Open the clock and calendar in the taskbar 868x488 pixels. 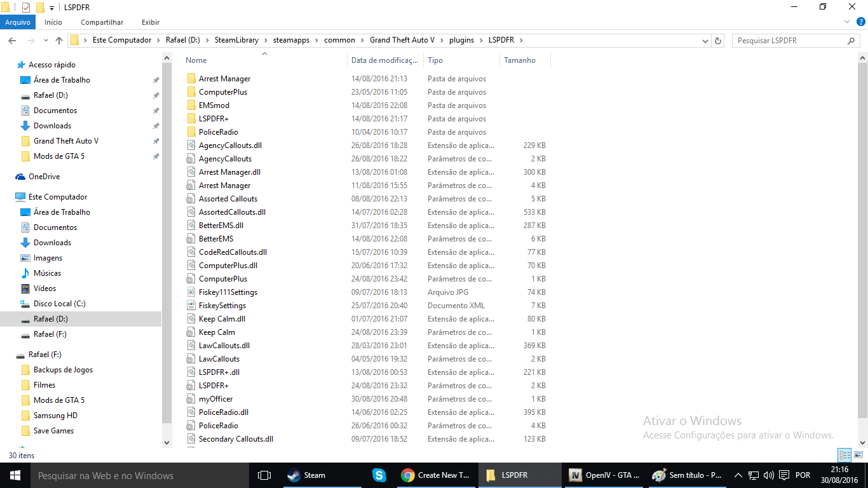840,475
